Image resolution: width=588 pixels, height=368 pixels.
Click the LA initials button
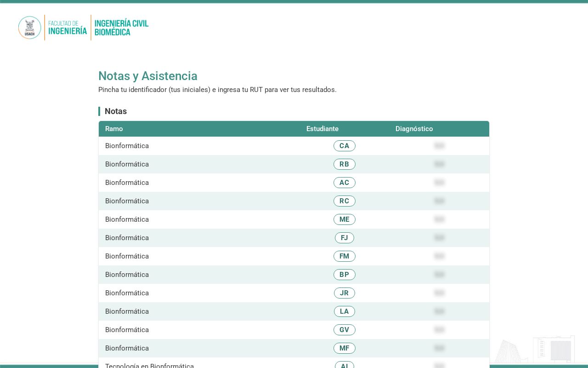coord(345,311)
